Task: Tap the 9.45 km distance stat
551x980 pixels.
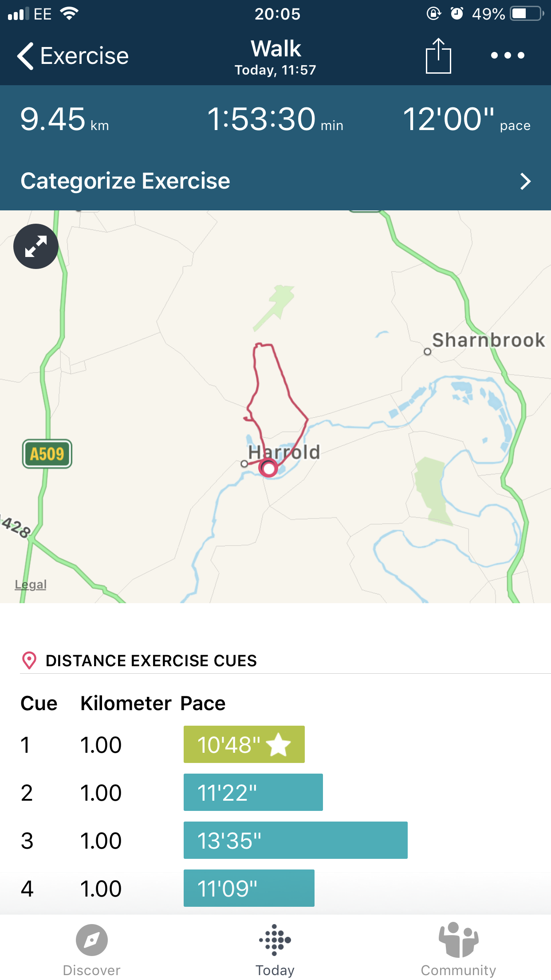Action: pos(64,120)
